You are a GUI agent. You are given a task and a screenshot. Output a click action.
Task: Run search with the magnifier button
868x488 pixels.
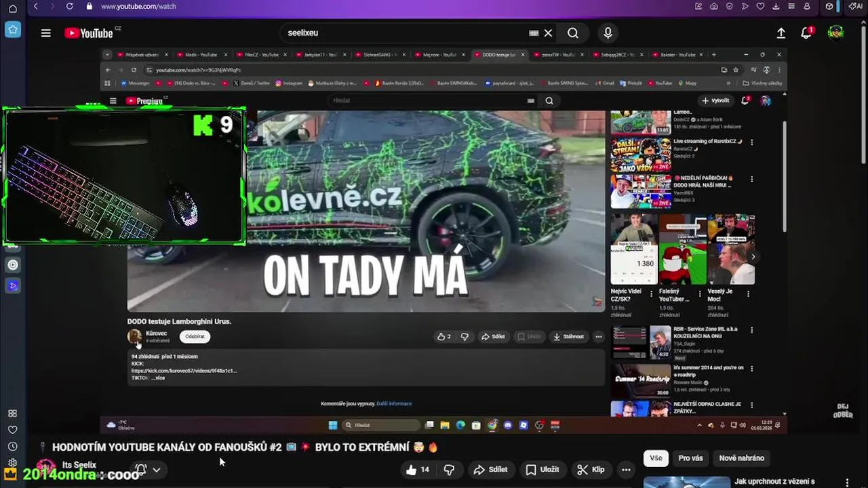573,33
